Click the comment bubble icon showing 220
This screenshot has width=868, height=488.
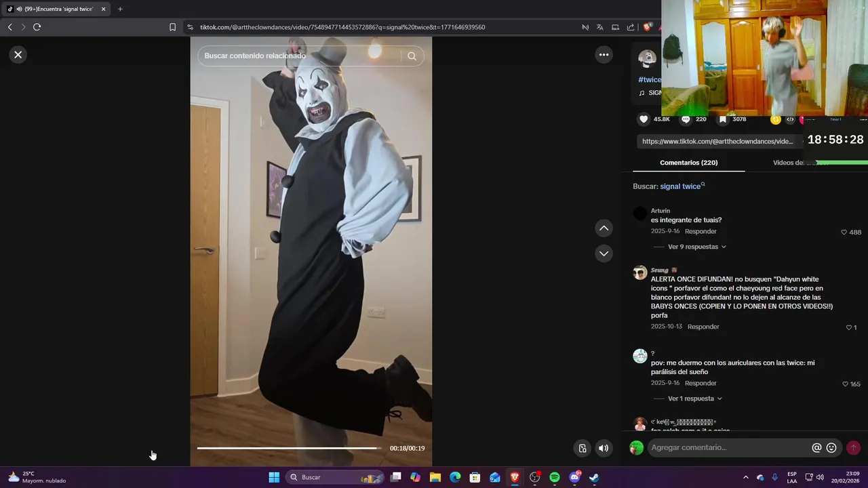pos(686,119)
